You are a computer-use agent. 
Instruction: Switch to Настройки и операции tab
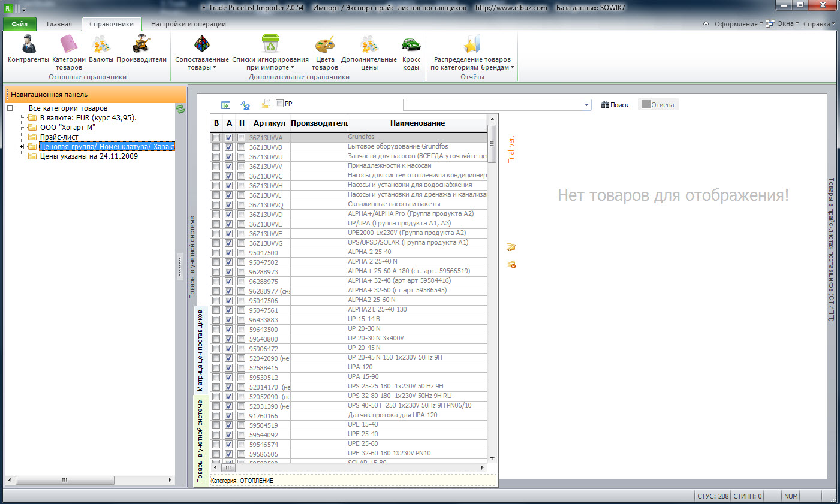pos(188,24)
